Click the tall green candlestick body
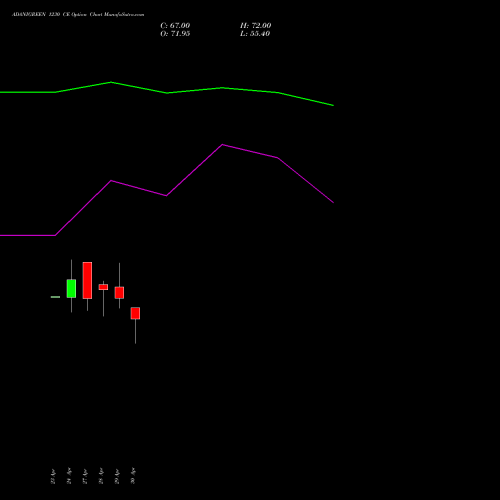 [x=71, y=289]
